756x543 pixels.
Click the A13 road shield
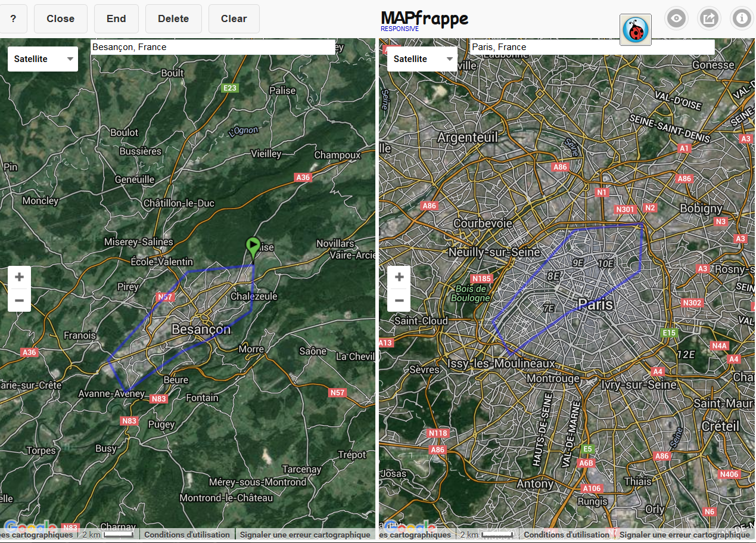point(386,343)
